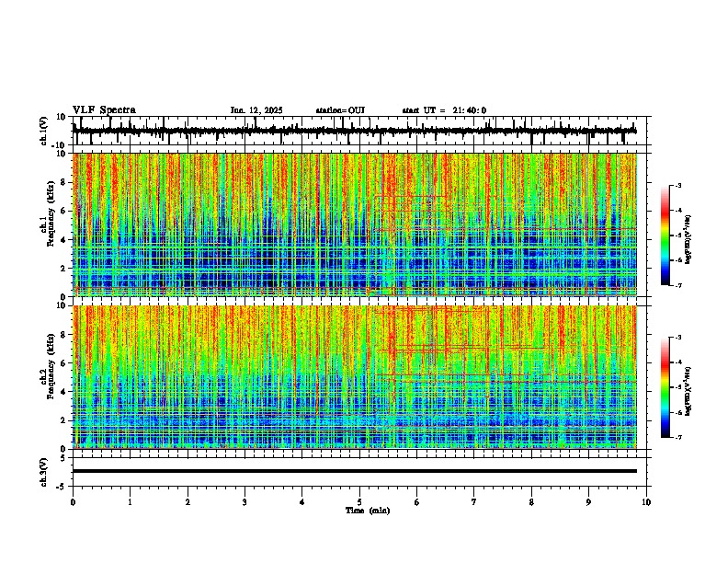
Task: Click tick label "0" on the Time axis
Action: point(73,502)
